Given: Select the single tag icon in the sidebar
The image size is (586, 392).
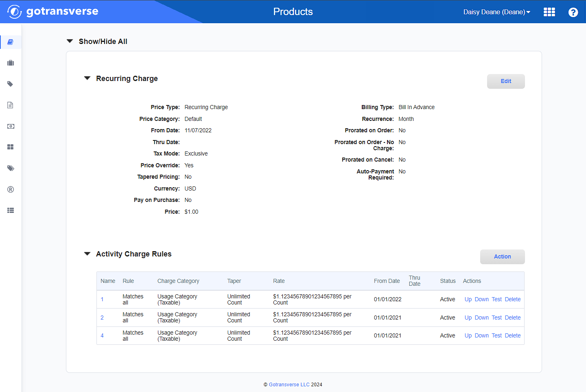Looking at the screenshot, I should (11, 84).
